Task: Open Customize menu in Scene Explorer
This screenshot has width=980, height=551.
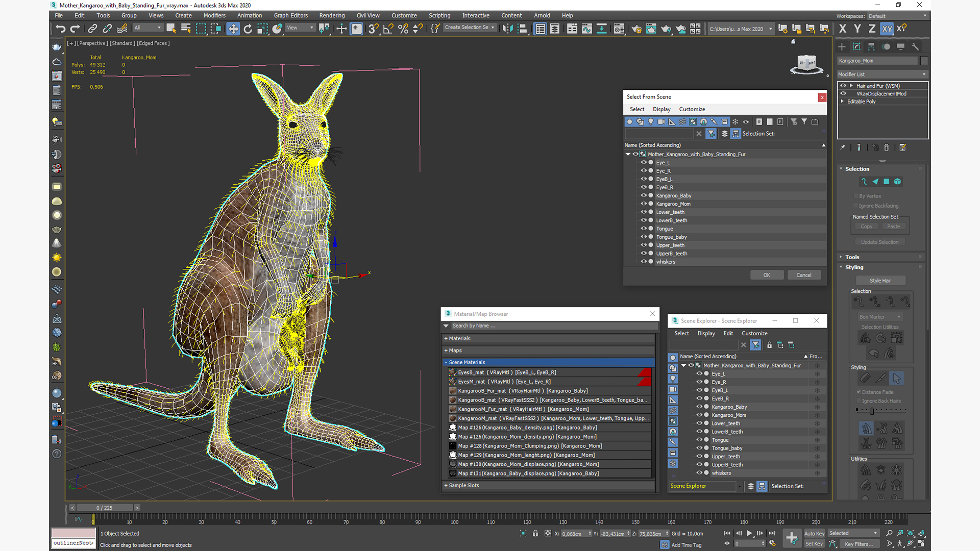Action: (754, 333)
